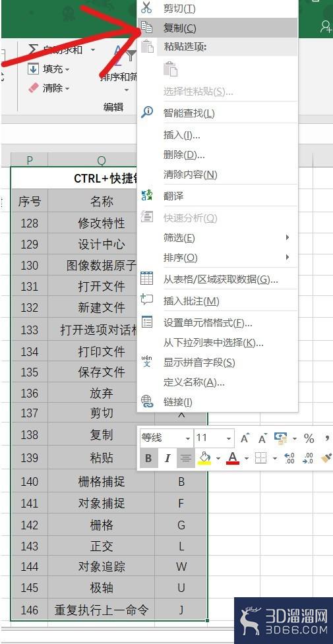This screenshot has height=644, width=333.
Task: Choose 智能查找(L) menu entry
Action: 217,113
